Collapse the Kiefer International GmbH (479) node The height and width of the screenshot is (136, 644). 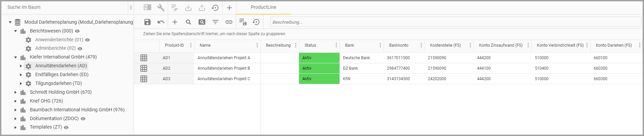pyautogui.click(x=16, y=57)
